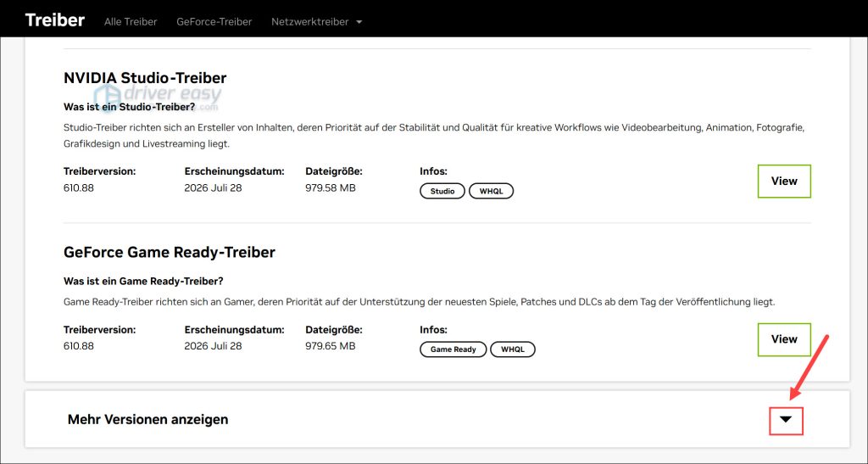Click WHQL tag of Game Ready-Treiber
This screenshot has width=868, height=464.
(x=513, y=349)
